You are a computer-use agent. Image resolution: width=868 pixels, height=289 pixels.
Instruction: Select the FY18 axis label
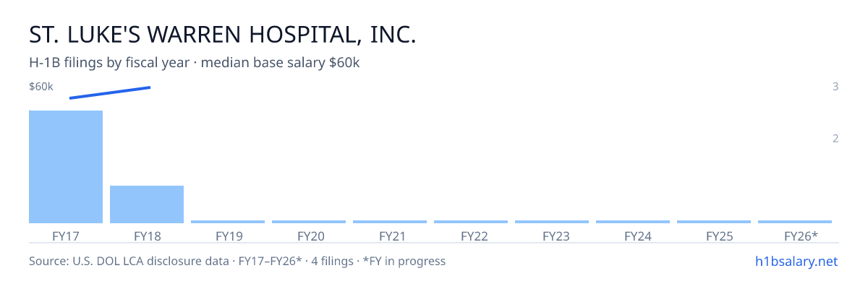click(147, 236)
